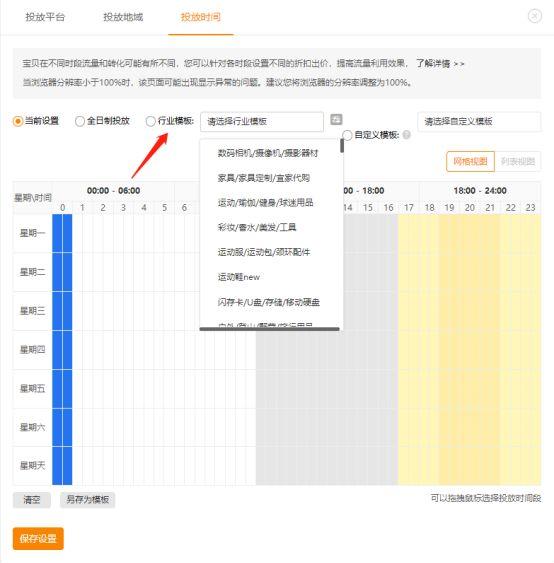Click the dropdown list horizontal scrollbar
The image size is (554, 563).
(x=269, y=329)
